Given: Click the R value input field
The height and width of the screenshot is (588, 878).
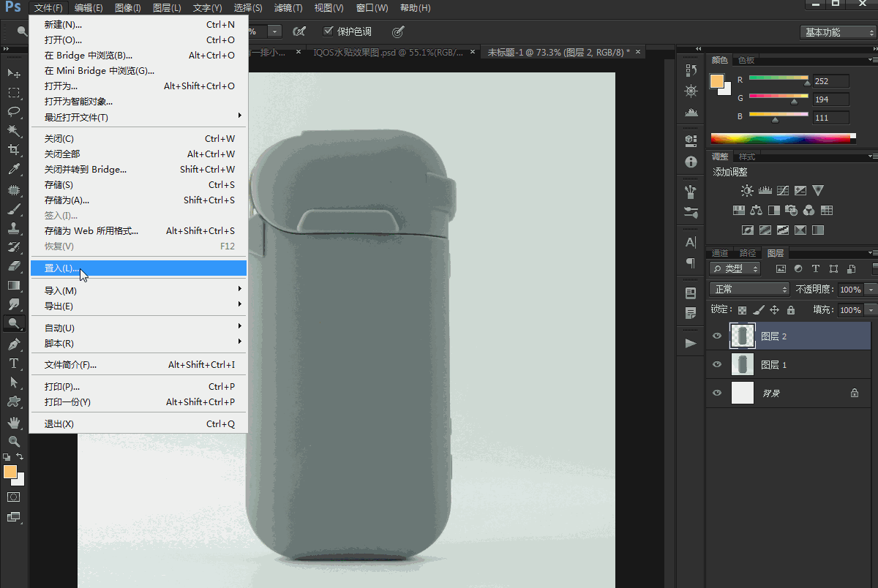Looking at the screenshot, I should click(x=830, y=81).
